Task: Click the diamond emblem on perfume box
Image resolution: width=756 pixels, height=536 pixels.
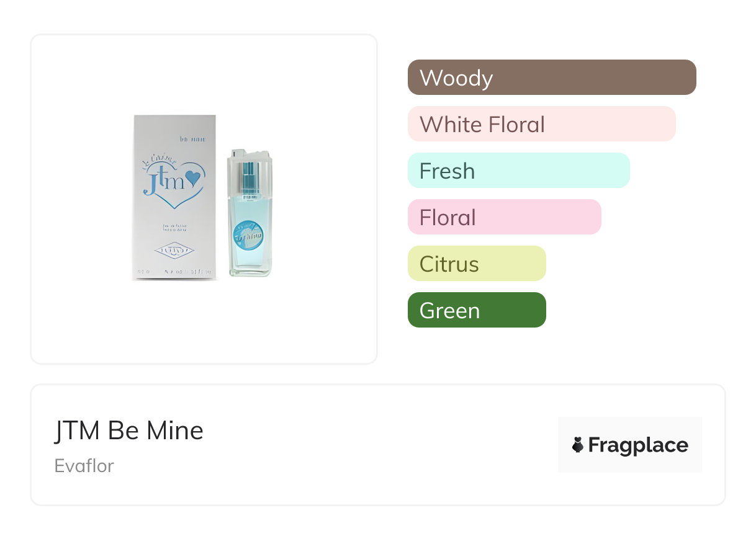Action: pos(174,250)
